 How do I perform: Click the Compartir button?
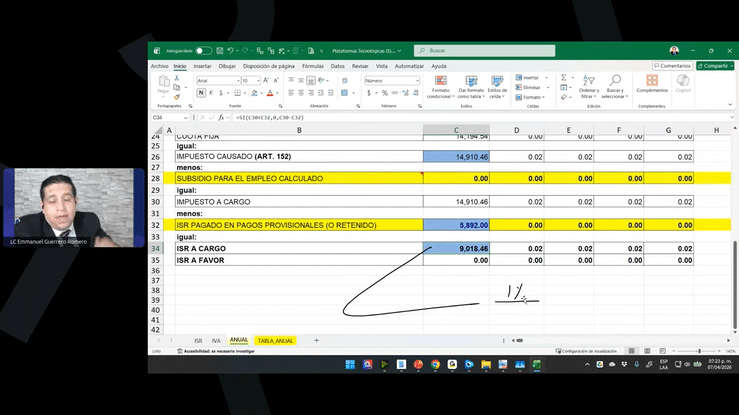click(715, 66)
